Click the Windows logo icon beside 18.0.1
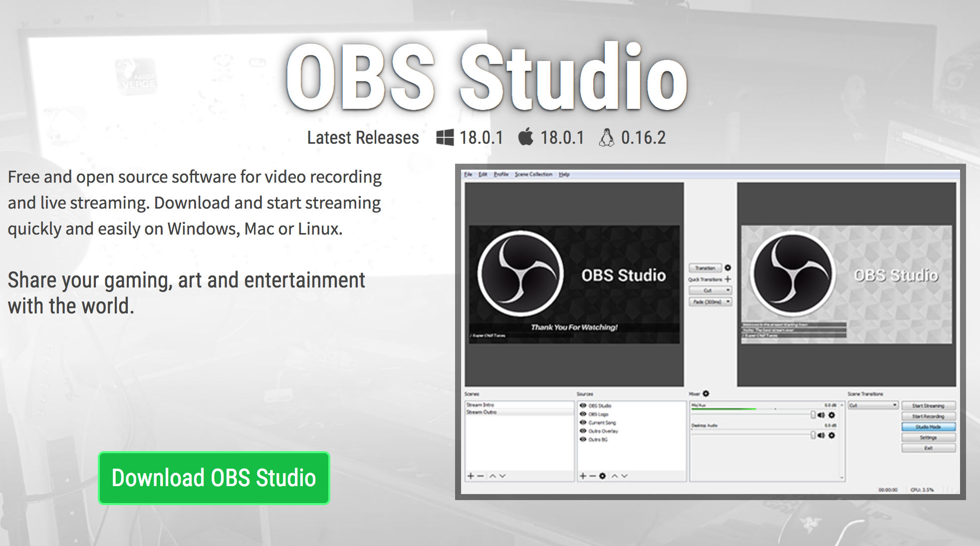This screenshot has width=980, height=546. 445,137
